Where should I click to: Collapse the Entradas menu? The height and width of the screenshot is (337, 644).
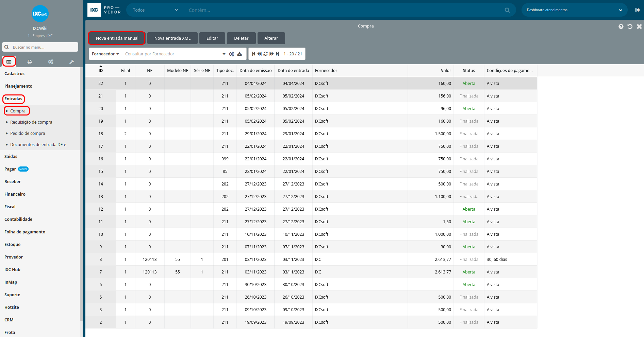[x=13, y=99]
